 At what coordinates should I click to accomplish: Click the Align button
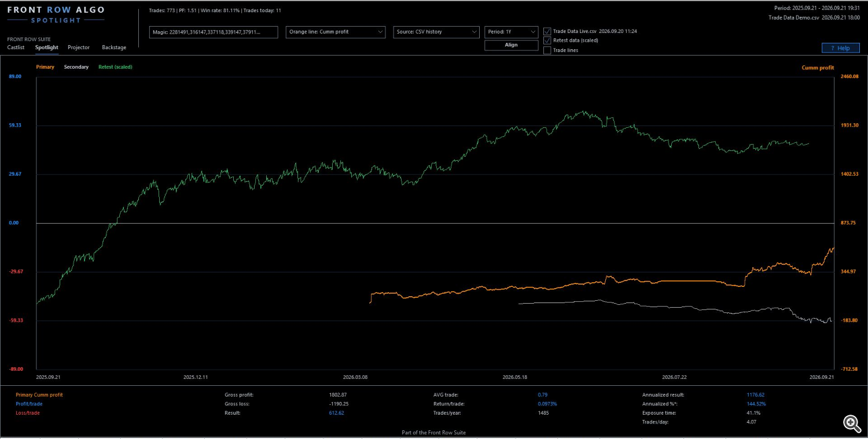click(511, 45)
